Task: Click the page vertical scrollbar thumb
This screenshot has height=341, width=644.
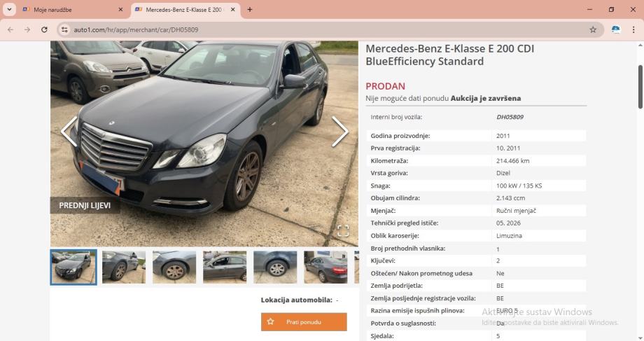Action: (640, 86)
